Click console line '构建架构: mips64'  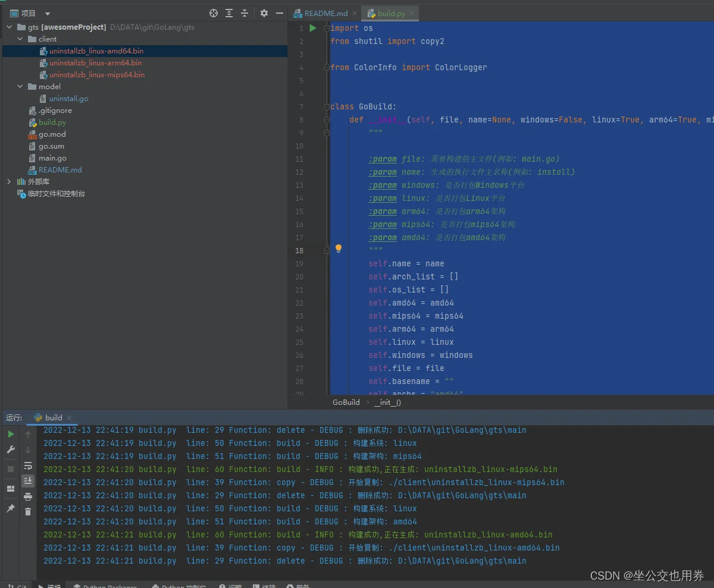(x=387, y=456)
